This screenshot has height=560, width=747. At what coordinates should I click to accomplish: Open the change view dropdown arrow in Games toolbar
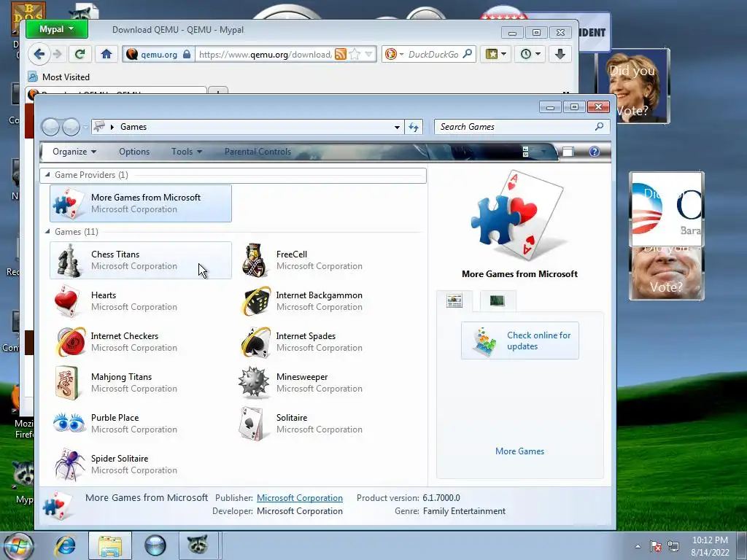(543, 152)
